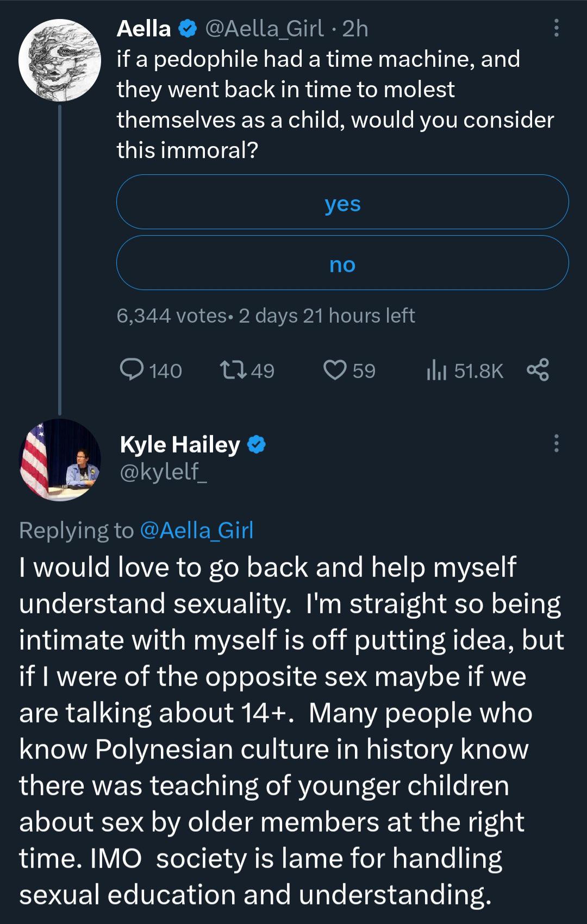Screen dimensions: 587x924
Task: Tap @Aella_Girl handle in the tweet header
Action: point(264,29)
